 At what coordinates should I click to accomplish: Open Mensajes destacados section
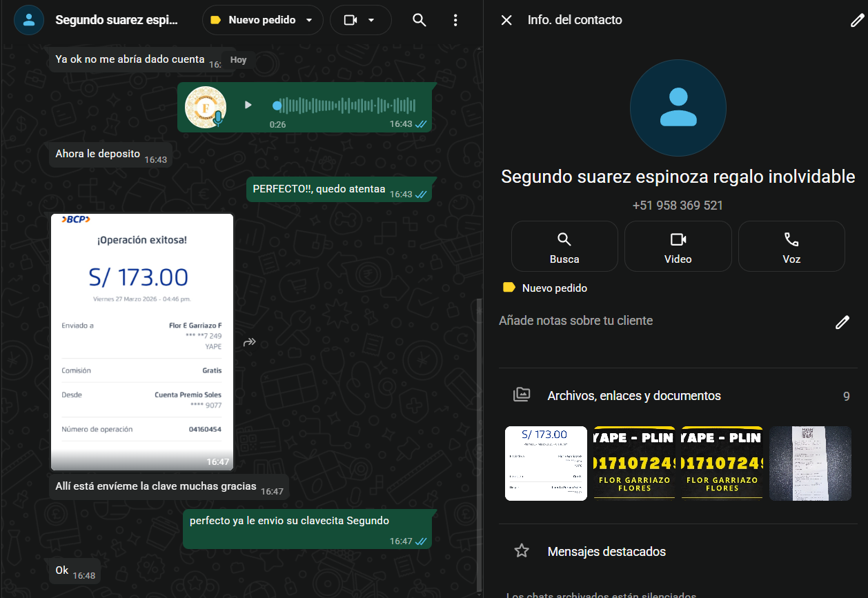point(606,552)
